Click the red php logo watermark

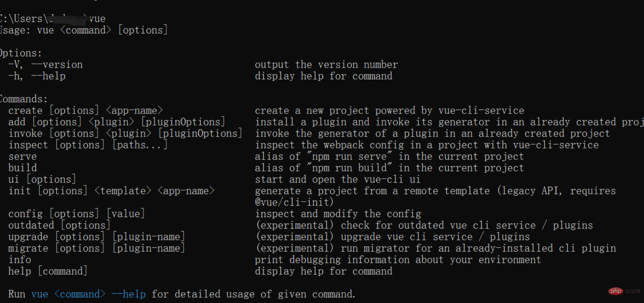click(x=616, y=291)
